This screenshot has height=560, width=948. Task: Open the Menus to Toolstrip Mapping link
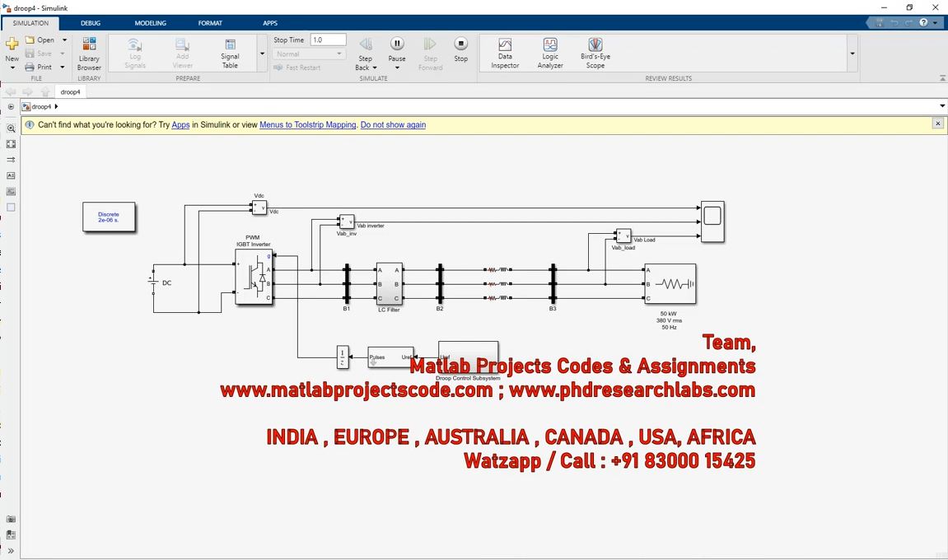pyautogui.click(x=308, y=124)
